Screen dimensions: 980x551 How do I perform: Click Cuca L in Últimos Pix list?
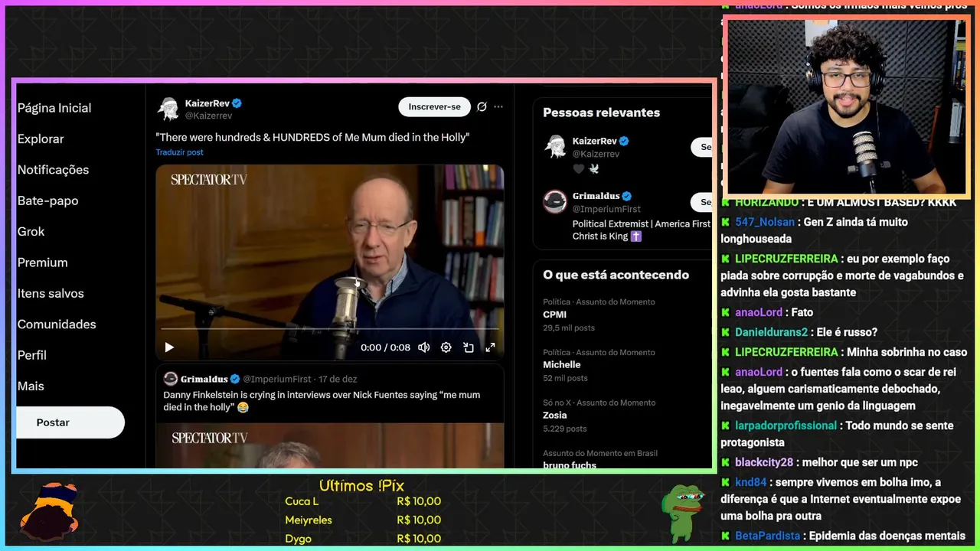pyautogui.click(x=302, y=501)
